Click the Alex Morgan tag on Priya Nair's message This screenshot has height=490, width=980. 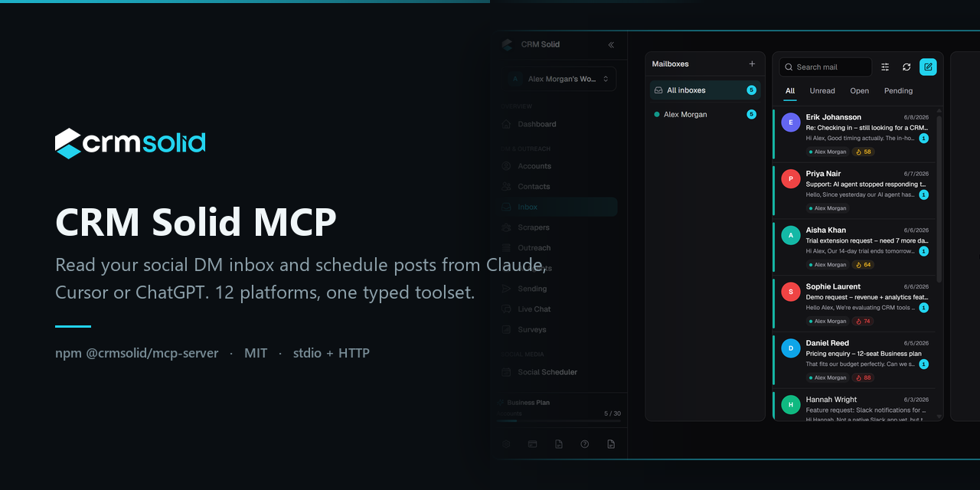[828, 208]
